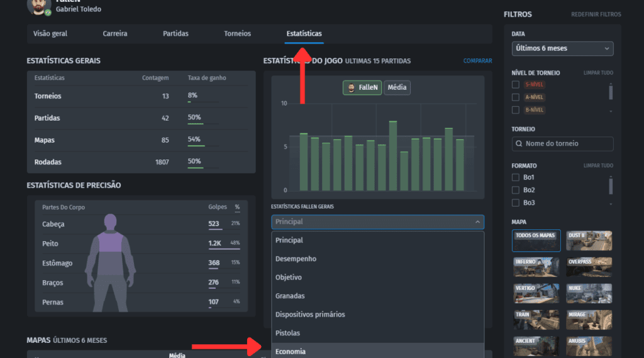
Task: Open the Últimos 6 meses date dropdown
Action: click(x=562, y=48)
